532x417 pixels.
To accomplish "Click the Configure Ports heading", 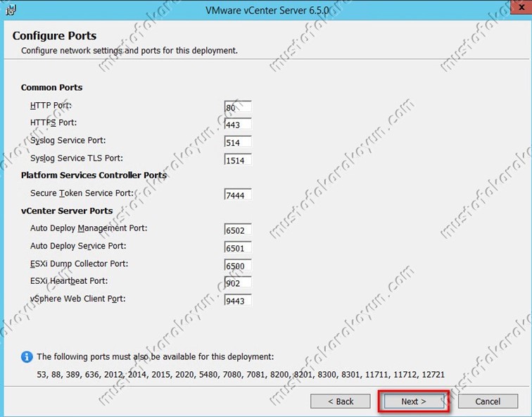I will point(54,36).
